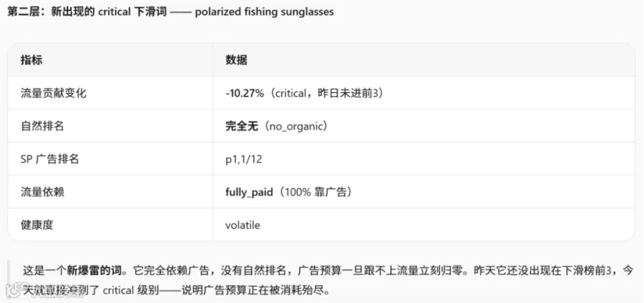
Task: Select the 健康度 row label
Action: [37, 224]
